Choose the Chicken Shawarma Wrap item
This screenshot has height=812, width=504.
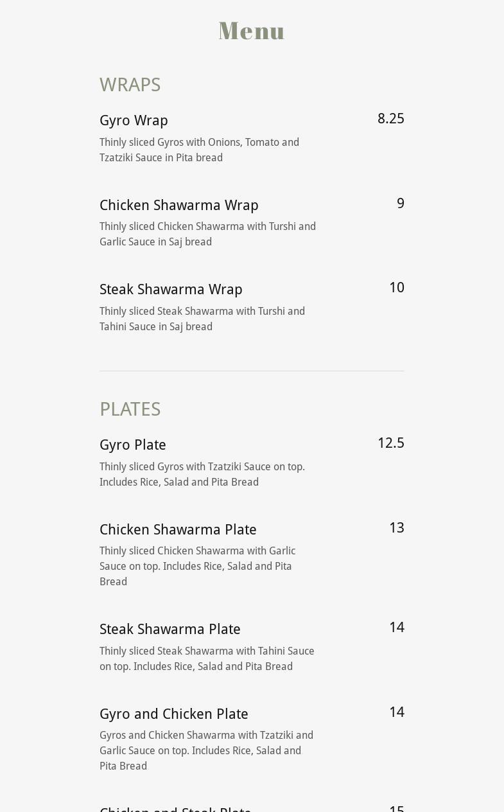click(178, 206)
